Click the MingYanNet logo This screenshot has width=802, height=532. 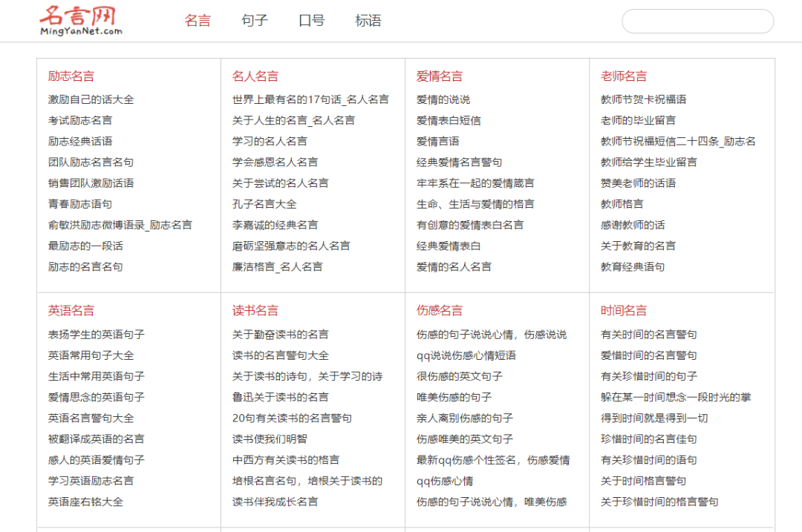(82, 20)
